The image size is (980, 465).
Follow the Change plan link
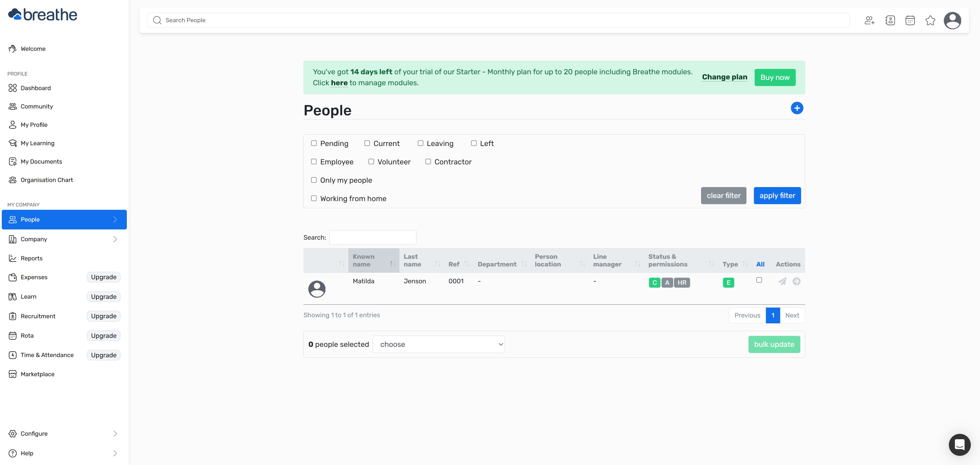(x=724, y=77)
